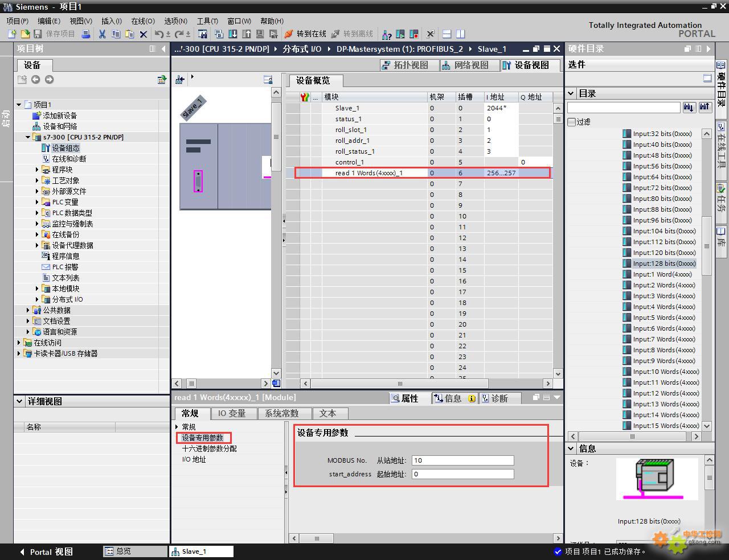This screenshot has width=729, height=560.
Task: Select Input:10 Words(4xxxx) catalog entry
Action: (666, 372)
